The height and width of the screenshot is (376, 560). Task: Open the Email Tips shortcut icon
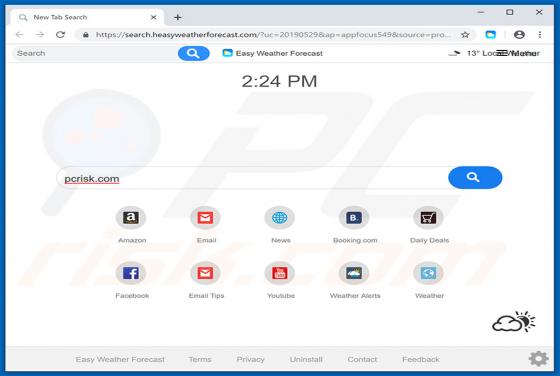coord(205,273)
